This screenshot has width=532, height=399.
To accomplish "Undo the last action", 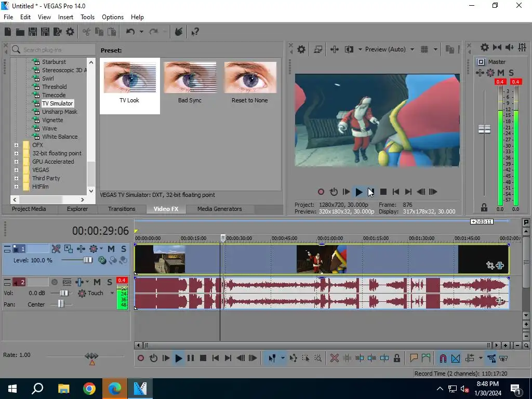I will 130,32.
